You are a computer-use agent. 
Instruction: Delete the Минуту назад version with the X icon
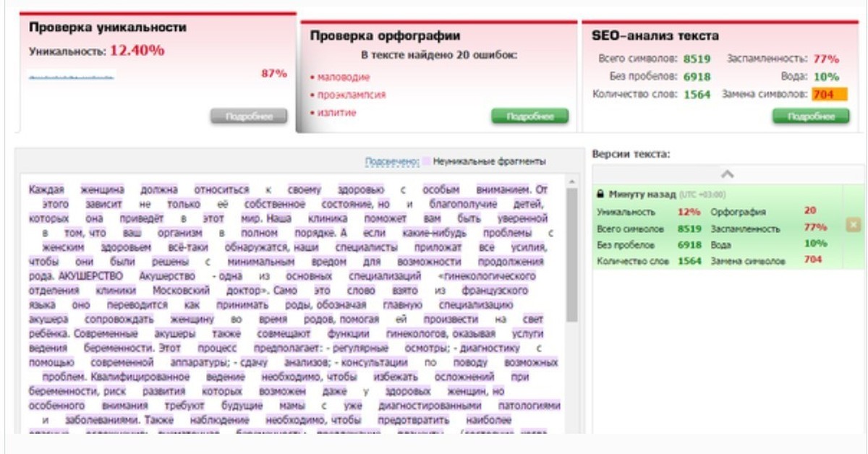[x=854, y=226]
